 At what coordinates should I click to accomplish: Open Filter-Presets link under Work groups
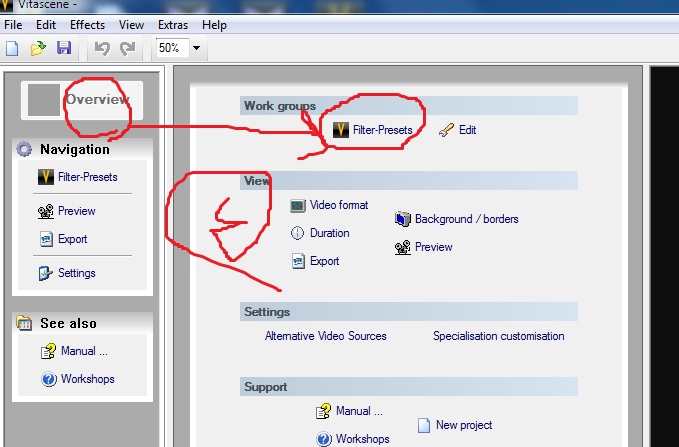383,130
